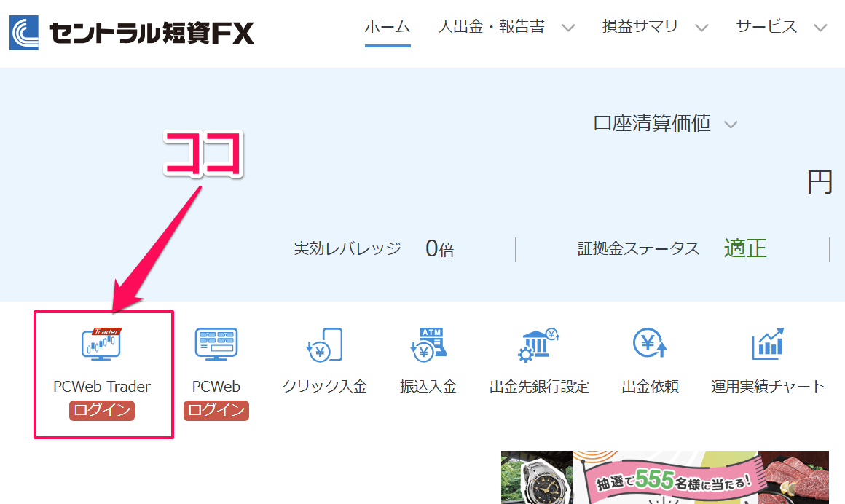The width and height of the screenshot is (845, 504).
Task: Click the PCWeb ログイン button
Action: pos(216,411)
